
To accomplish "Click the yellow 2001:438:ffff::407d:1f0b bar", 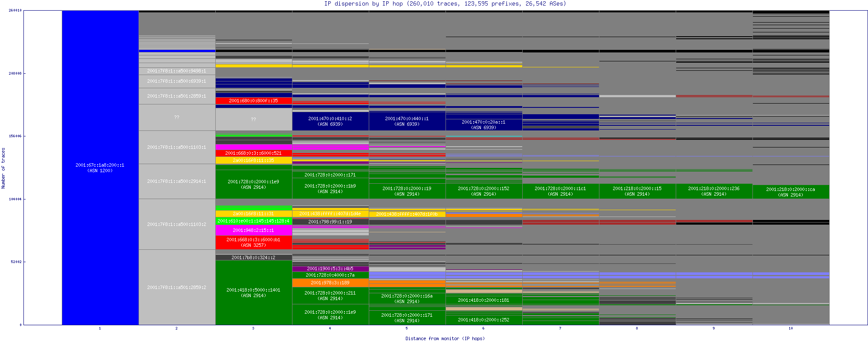I will coord(407,214).
